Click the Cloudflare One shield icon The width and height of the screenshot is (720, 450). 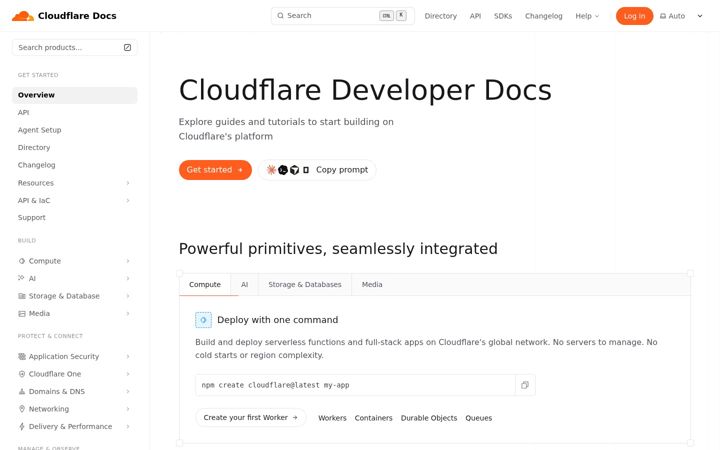22,374
